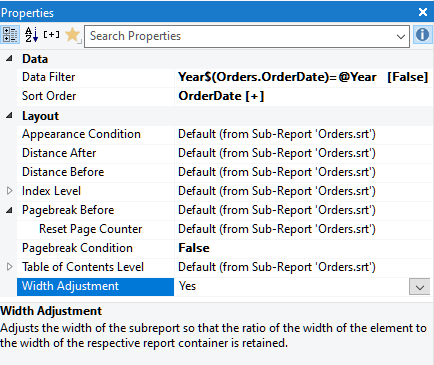434x365 pixels.
Task: Collapse the Data category
Action: tap(9, 59)
